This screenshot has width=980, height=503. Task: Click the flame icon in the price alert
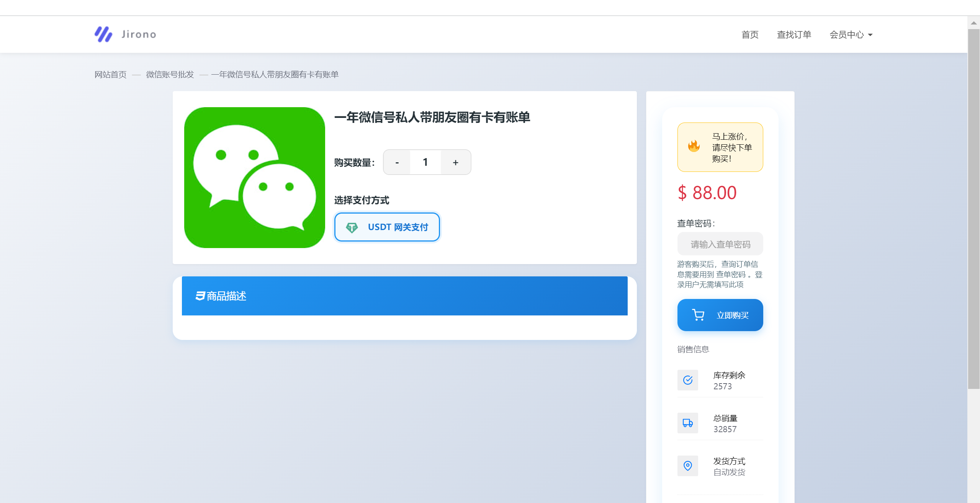coord(694,146)
